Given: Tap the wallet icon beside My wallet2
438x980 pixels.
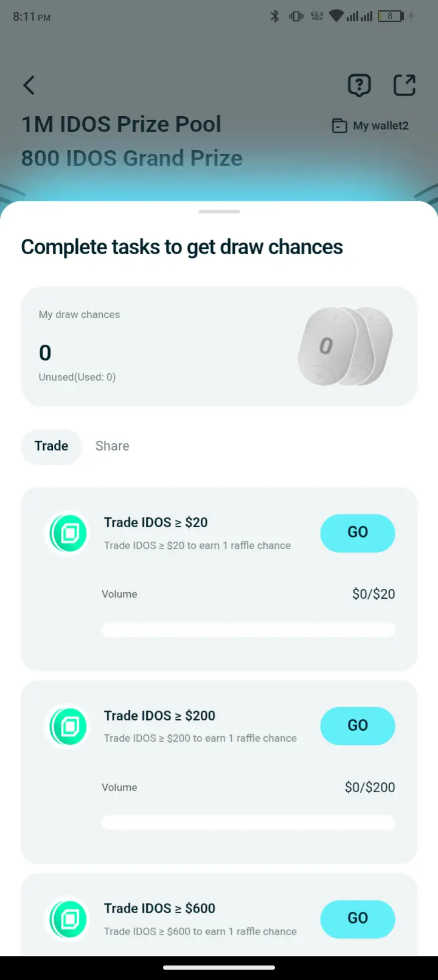Looking at the screenshot, I should click(339, 126).
